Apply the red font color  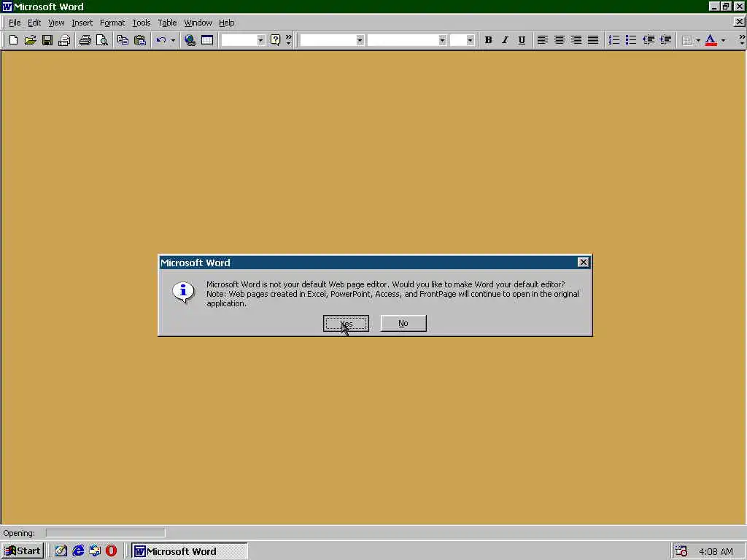coord(711,40)
